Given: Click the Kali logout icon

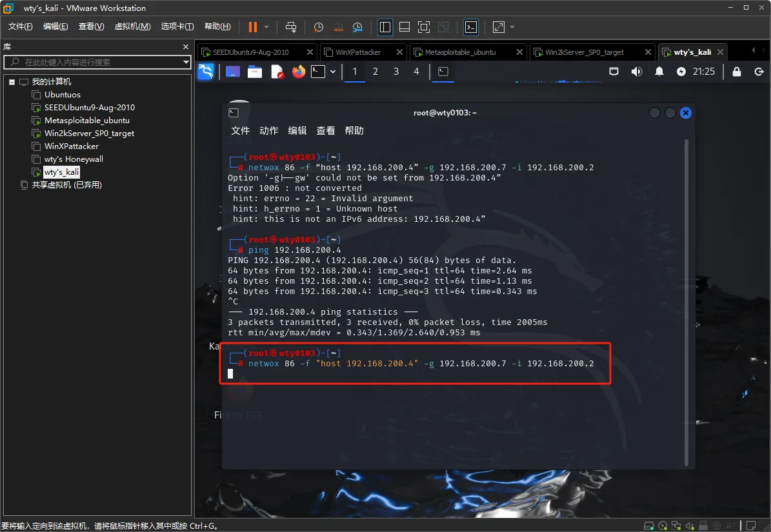Looking at the screenshot, I should coord(759,72).
